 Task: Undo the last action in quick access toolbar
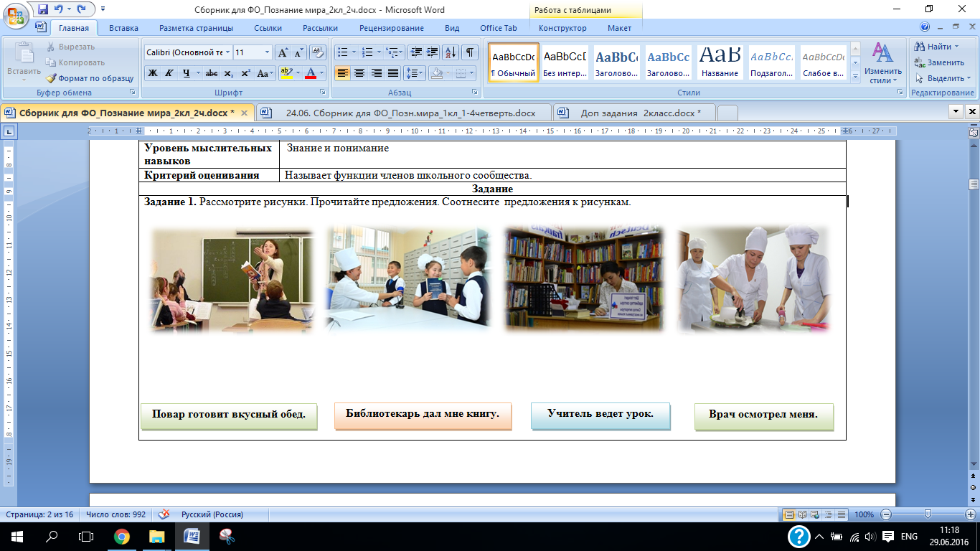(59, 9)
